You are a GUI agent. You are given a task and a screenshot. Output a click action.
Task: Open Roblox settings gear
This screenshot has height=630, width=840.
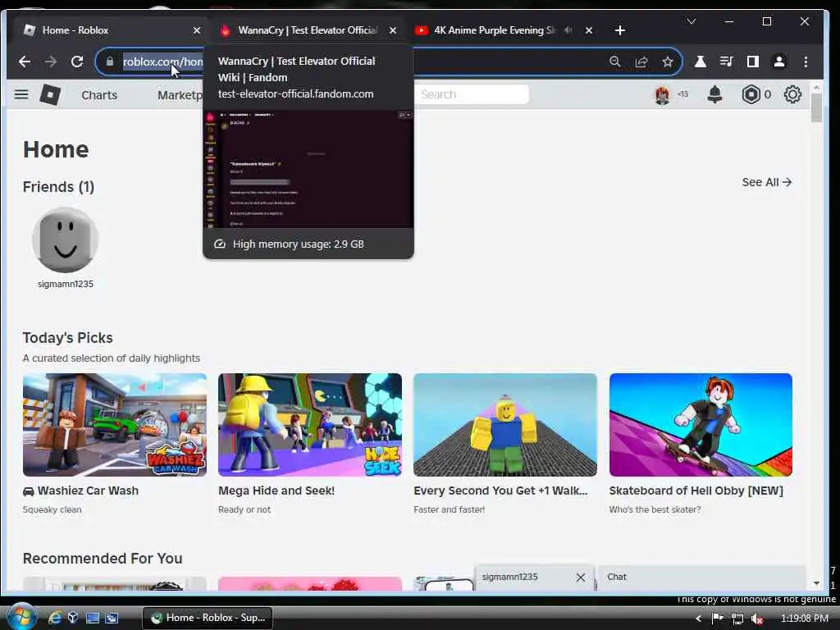point(792,95)
